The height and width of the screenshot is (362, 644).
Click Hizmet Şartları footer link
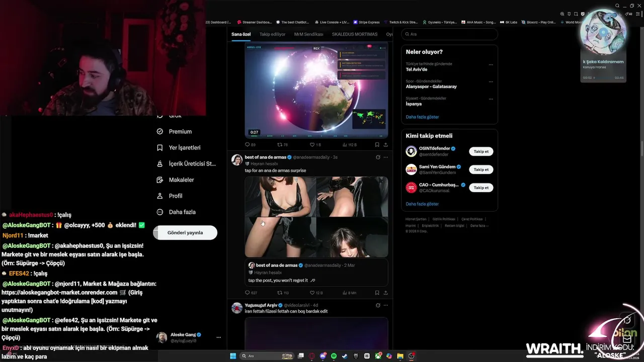click(416, 219)
